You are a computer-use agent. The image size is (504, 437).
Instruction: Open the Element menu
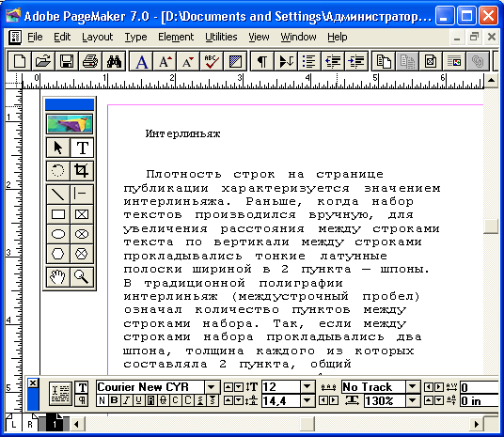tap(176, 37)
